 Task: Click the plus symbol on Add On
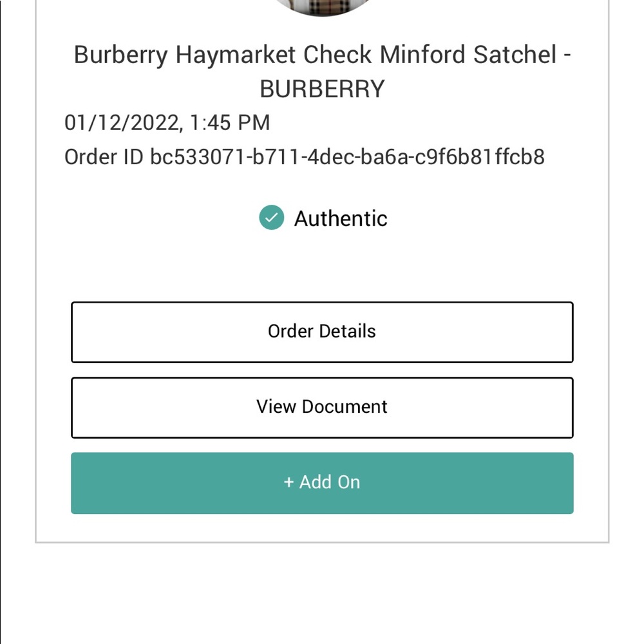289,482
